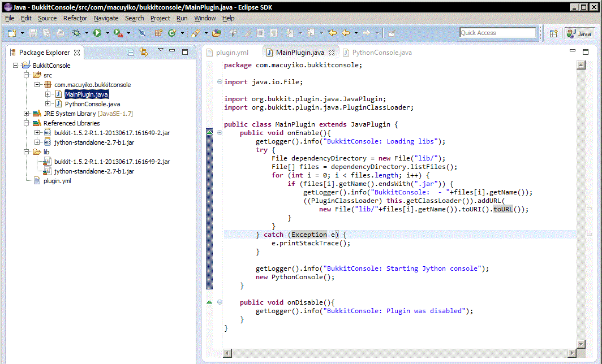The image size is (602, 364).
Task: Click the vertical scrollbar down arrow in editor
Action: pyautogui.click(x=581, y=344)
